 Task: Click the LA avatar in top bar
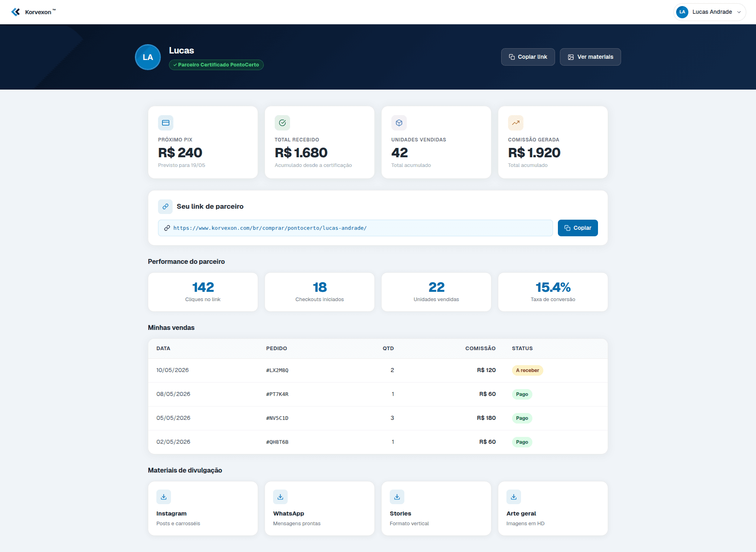(682, 12)
